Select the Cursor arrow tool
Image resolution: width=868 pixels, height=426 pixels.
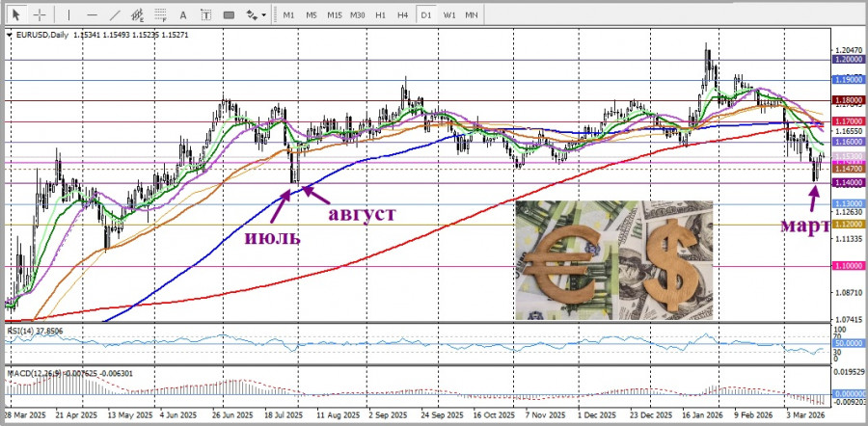(16, 14)
